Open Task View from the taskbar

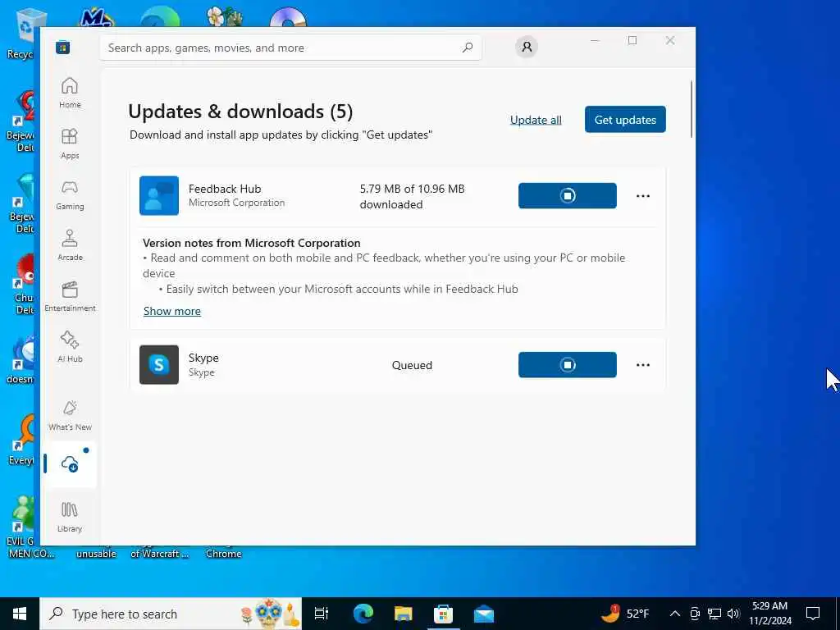pos(322,614)
